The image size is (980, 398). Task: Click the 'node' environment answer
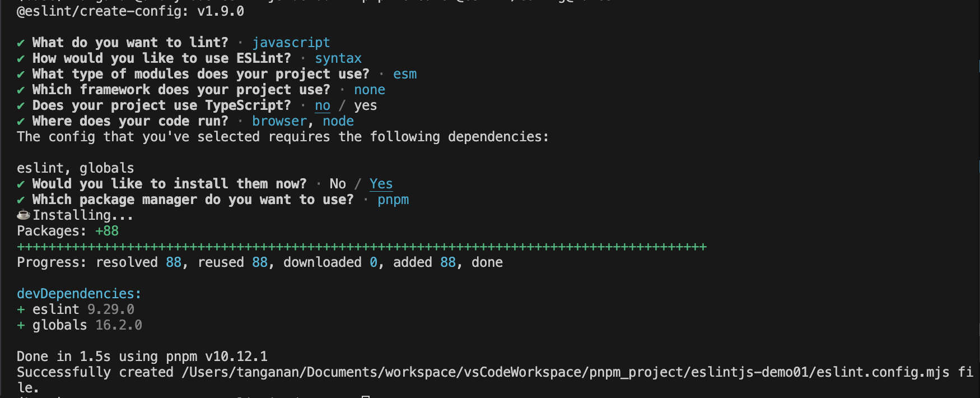338,121
